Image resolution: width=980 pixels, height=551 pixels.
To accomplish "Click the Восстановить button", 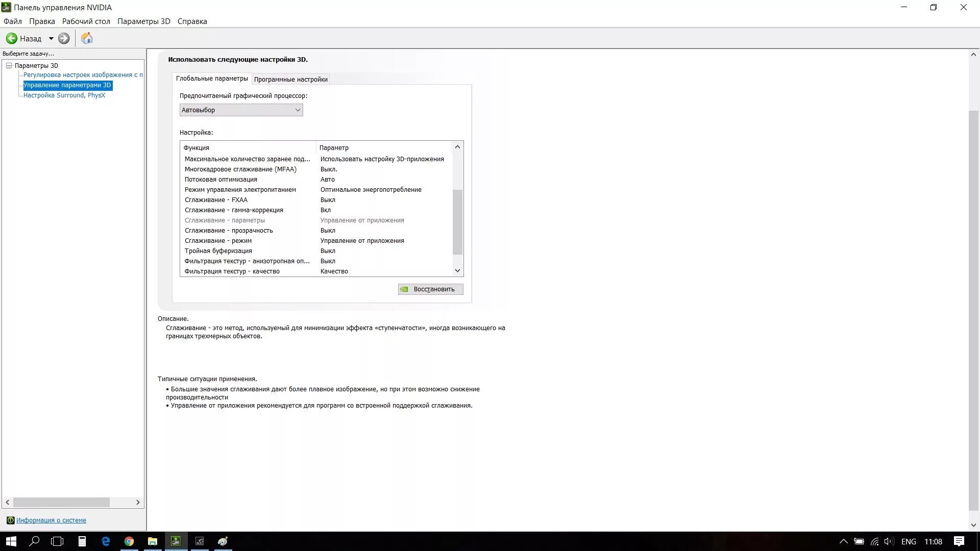I will (x=430, y=289).
